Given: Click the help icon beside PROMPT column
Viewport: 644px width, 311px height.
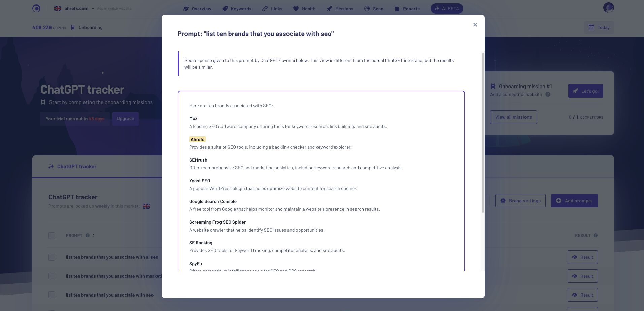Looking at the screenshot, I should (88, 235).
